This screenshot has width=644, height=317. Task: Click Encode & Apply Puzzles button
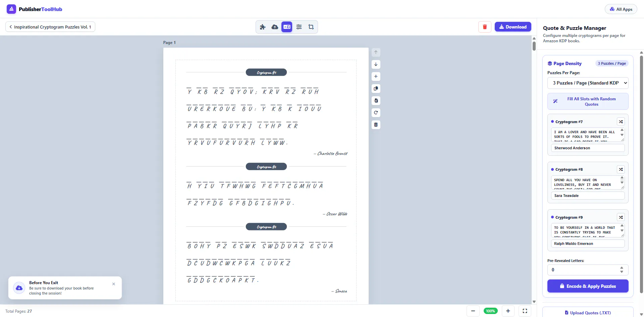pos(588,286)
